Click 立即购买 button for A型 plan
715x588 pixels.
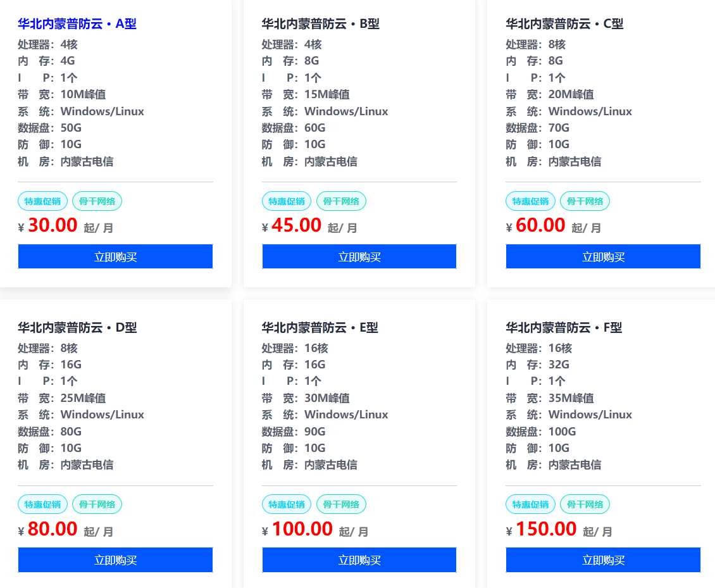(115, 256)
